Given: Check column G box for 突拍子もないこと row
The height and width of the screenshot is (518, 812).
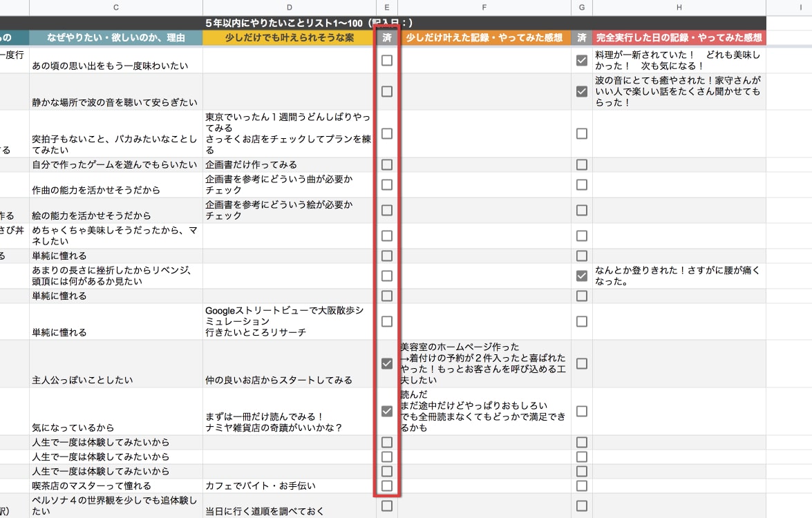Looking at the screenshot, I should click(582, 133).
